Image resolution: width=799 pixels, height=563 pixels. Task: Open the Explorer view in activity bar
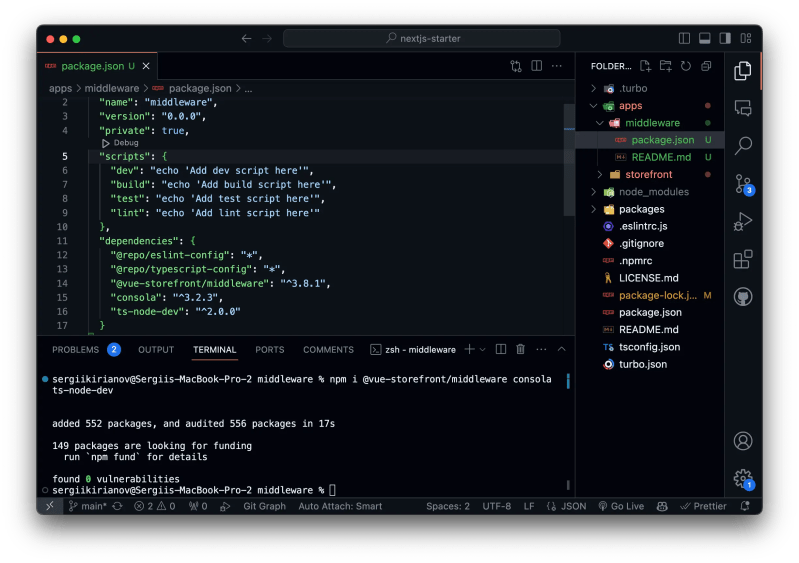(742, 70)
